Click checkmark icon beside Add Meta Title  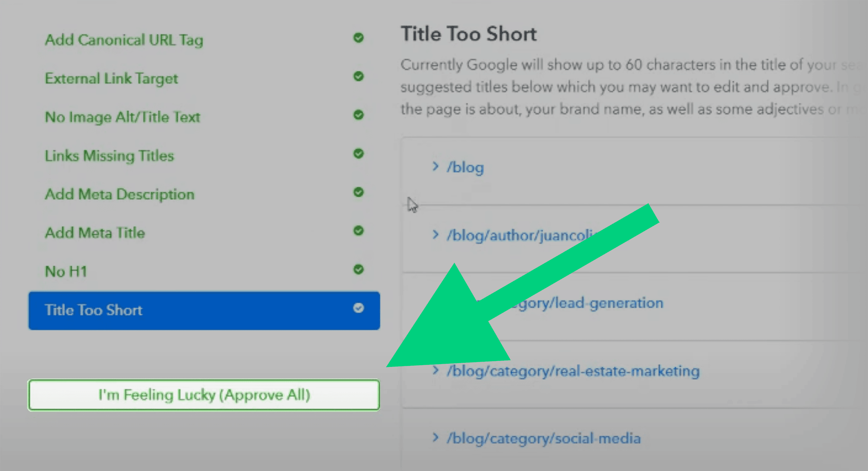point(358,230)
